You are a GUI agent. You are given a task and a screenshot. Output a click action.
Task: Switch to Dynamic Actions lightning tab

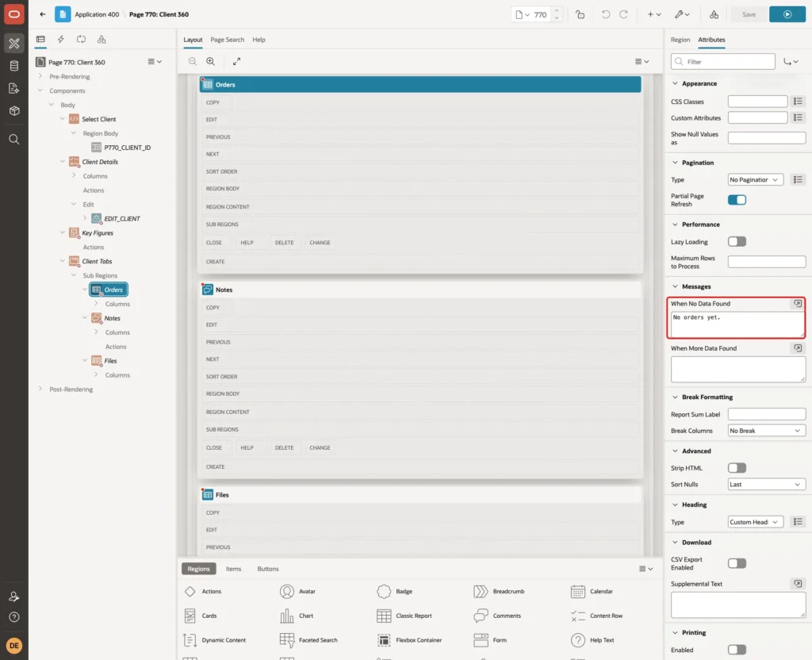coord(60,40)
